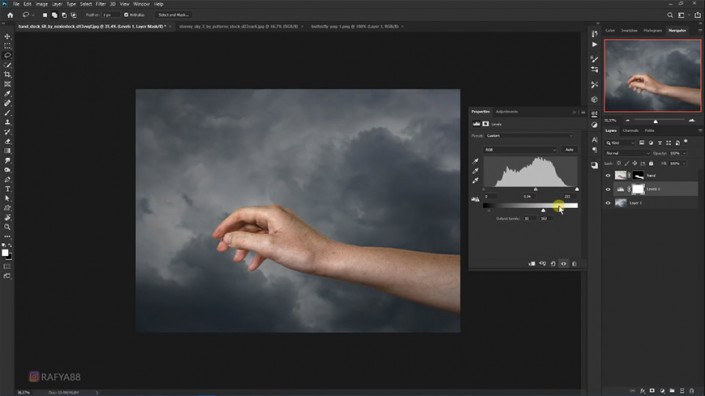705x396 pixels.
Task: Open the layer blend mode Normal dropdown
Action: click(x=627, y=153)
